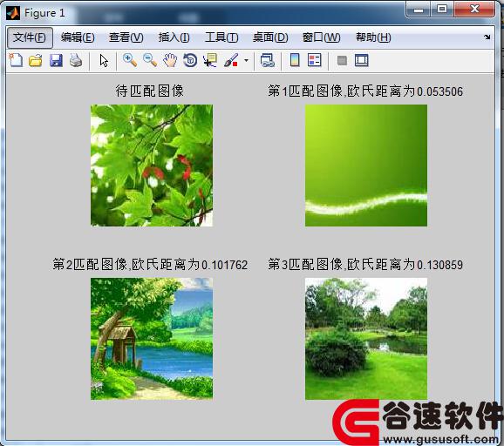Image resolution: width=504 pixels, height=446 pixels.
Task: Open a file with the folder icon
Action: (x=36, y=60)
